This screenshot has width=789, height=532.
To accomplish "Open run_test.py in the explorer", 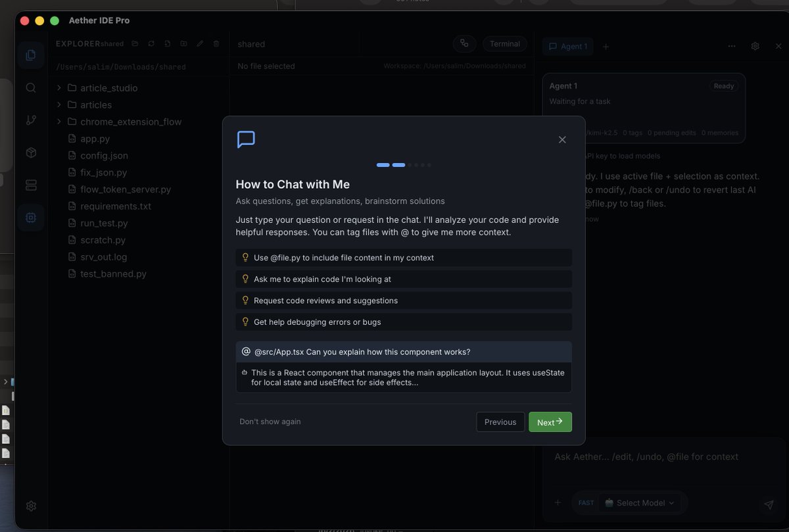I will click(x=104, y=223).
